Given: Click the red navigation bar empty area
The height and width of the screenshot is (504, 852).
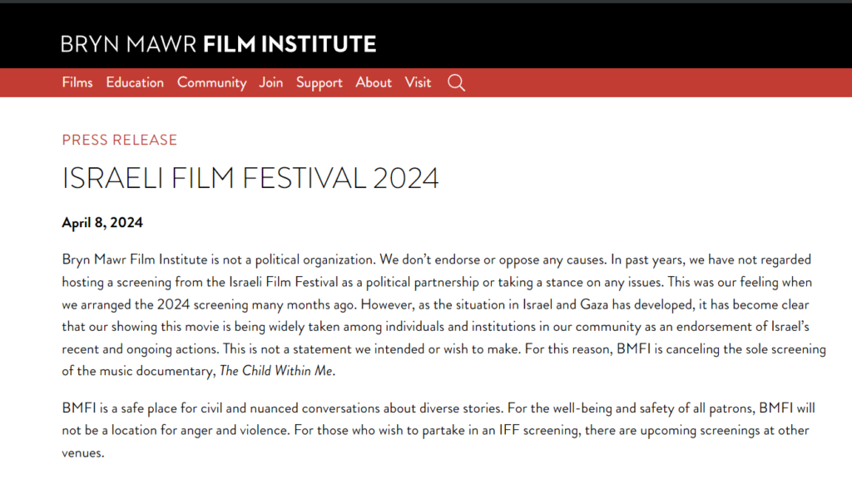Looking at the screenshot, I should coord(652,82).
